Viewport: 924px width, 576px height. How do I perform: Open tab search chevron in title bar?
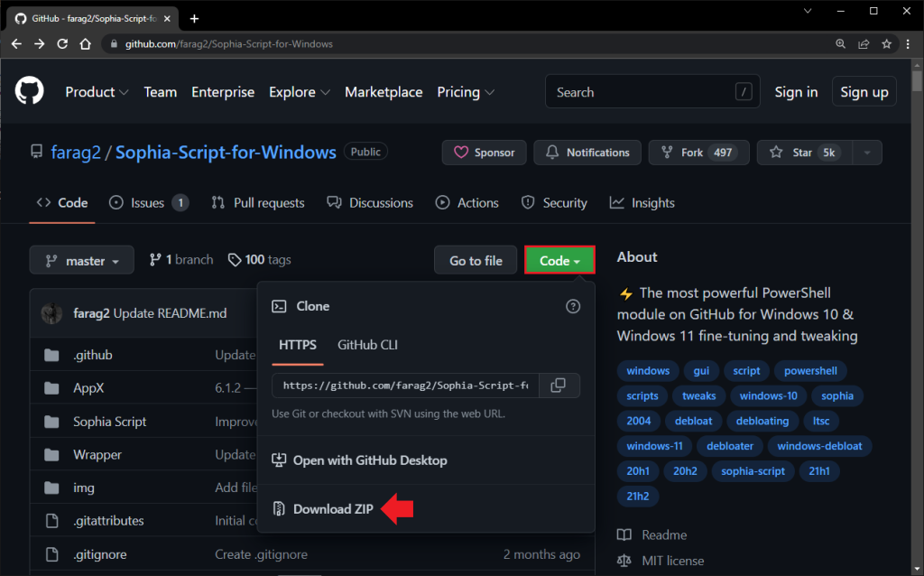click(x=808, y=11)
